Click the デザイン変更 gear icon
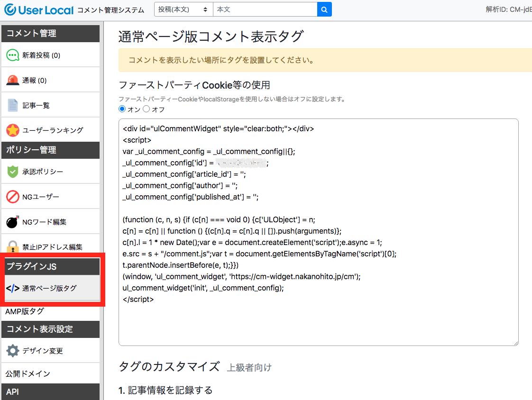Viewport: 532px width, 400px height. [x=12, y=351]
